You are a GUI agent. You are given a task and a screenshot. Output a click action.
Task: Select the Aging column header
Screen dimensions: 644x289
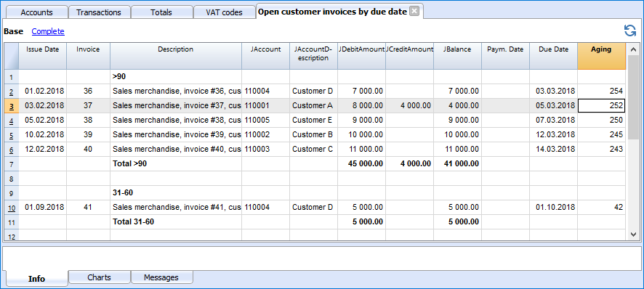pos(601,55)
